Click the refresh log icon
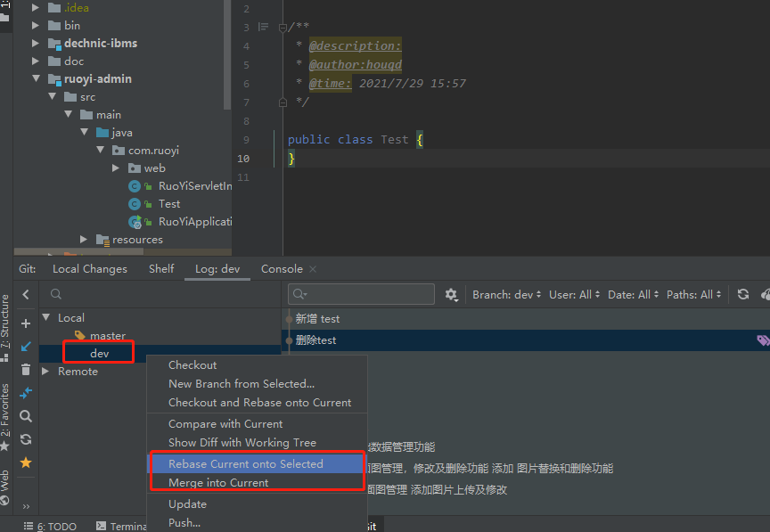This screenshot has height=532, width=770. [x=744, y=294]
